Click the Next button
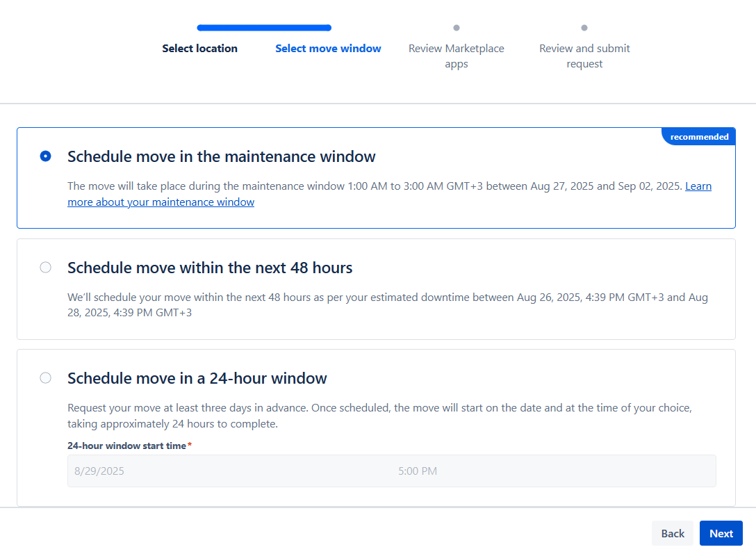 721,533
